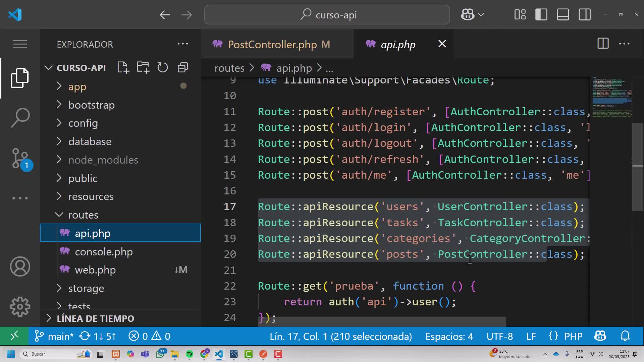Click line number 17 in gutter
Viewport: 644px width, 362px height.
click(230, 206)
